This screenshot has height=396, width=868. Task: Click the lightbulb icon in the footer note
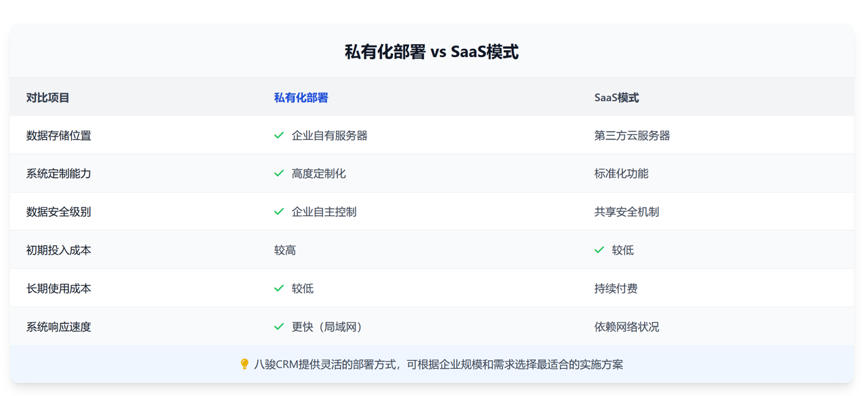click(244, 365)
